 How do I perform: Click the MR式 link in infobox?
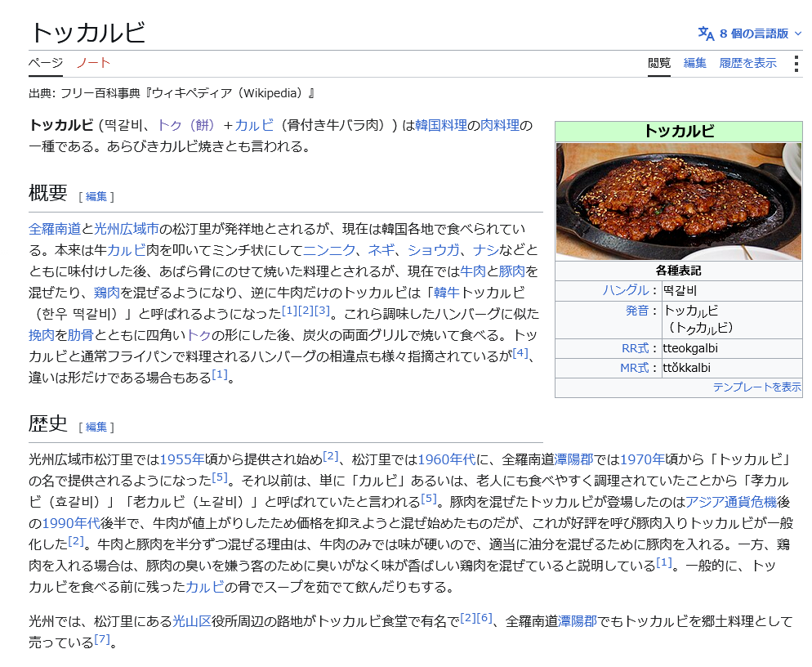pos(635,368)
